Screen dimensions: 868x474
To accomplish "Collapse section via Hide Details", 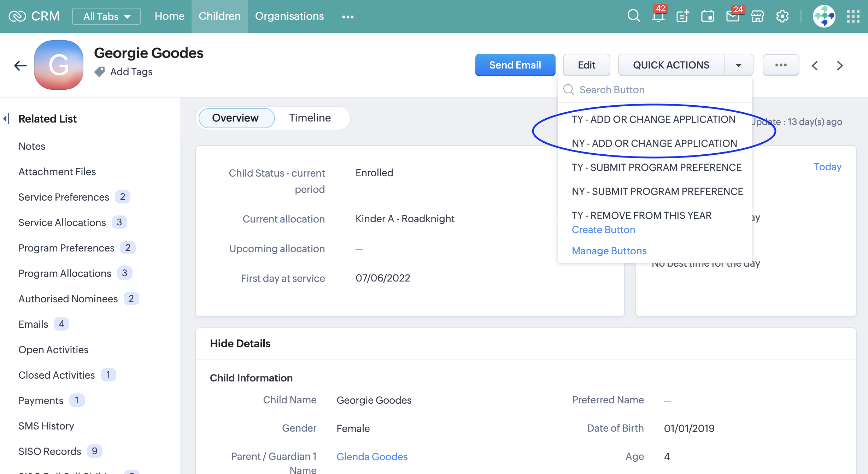I will pyautogui.click(x=240, y=343).
